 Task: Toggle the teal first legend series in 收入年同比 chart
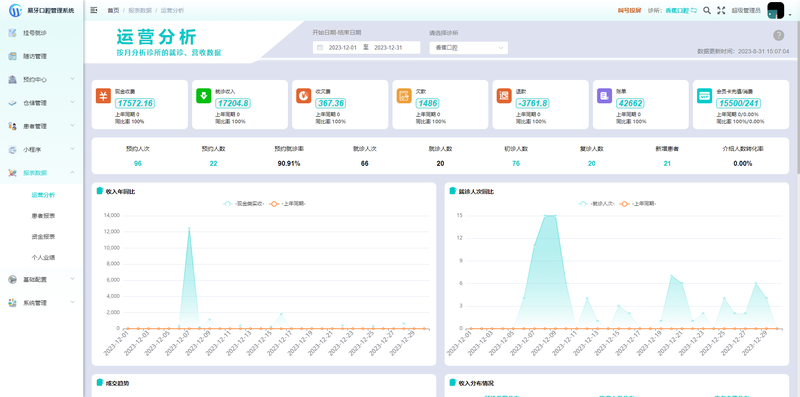(243, 204)
